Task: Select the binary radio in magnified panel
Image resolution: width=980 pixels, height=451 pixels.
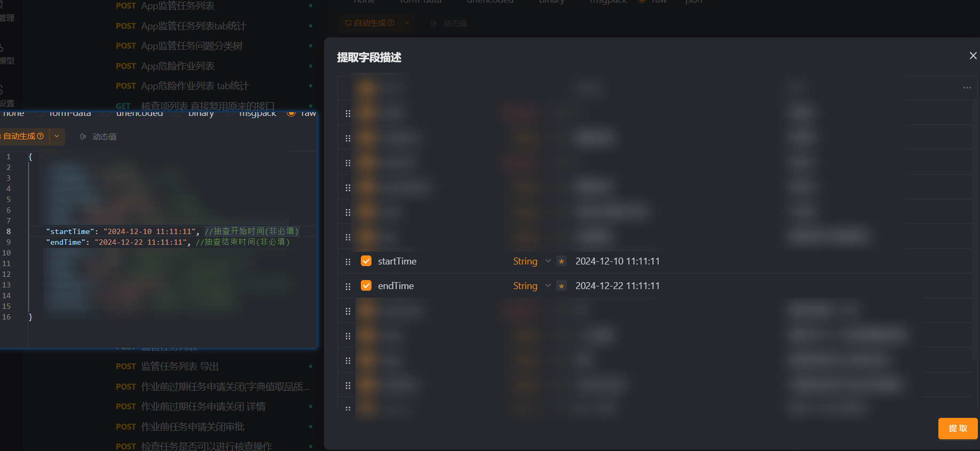Action: click(178, 113)
